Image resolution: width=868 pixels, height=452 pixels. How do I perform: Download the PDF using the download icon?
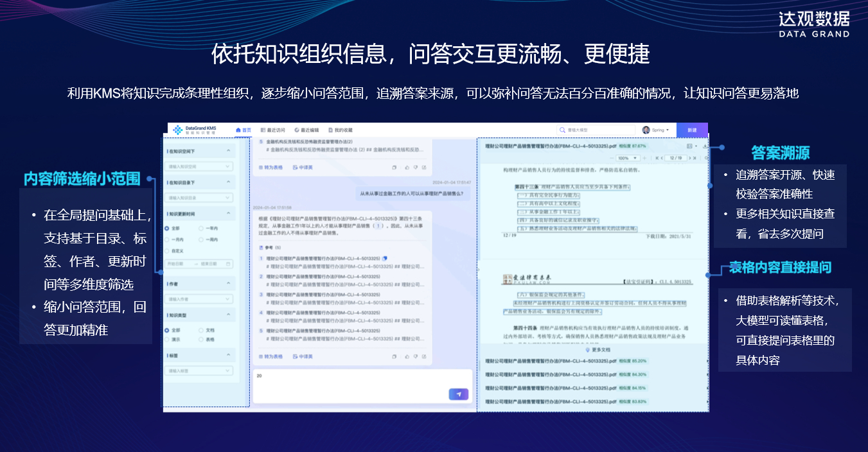pyautogui.click(x=705, y=146)
